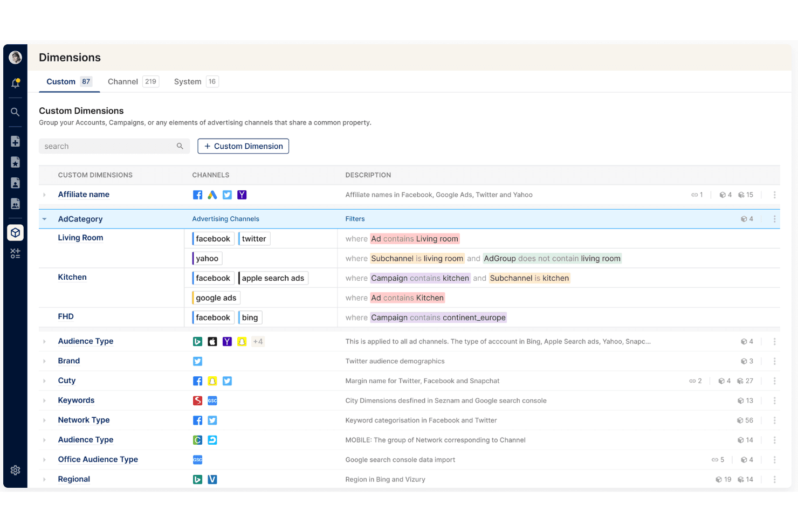Expand the Regional dimension row
The width and height of the screenshot is (798, 532).
45,479
